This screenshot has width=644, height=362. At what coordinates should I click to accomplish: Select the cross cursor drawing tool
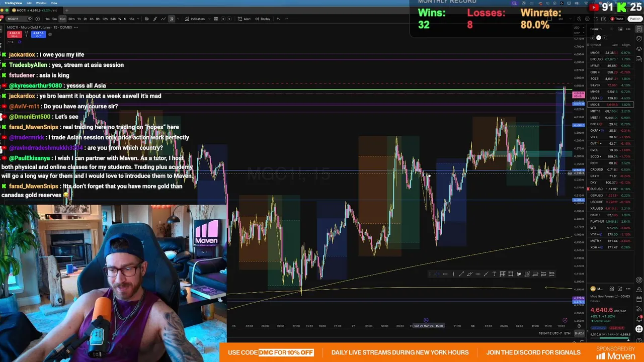click(x=437, y=274)
